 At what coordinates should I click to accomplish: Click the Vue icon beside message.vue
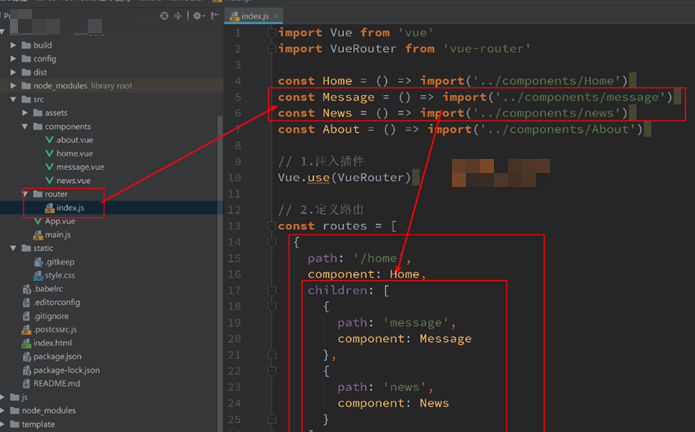49,167
